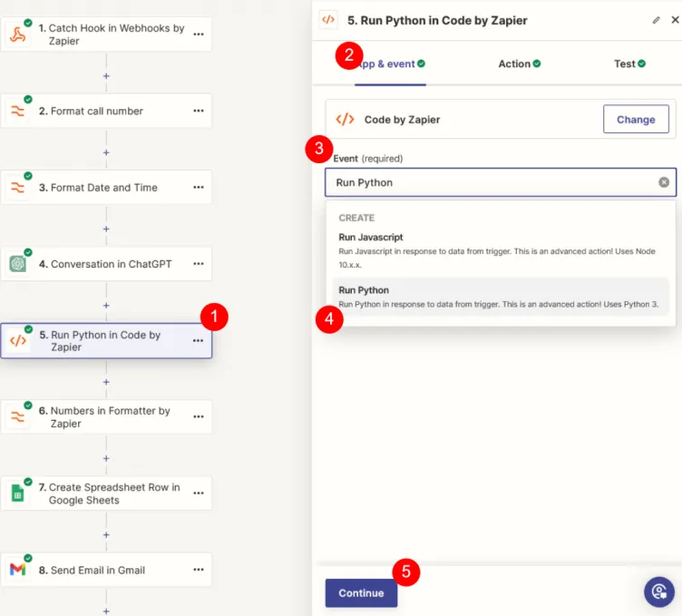Open the three-dot menu for Send Email in Gmail
The height and width of the screenshot is (616, 682).
pyautogui.click(x=199, y=570)
